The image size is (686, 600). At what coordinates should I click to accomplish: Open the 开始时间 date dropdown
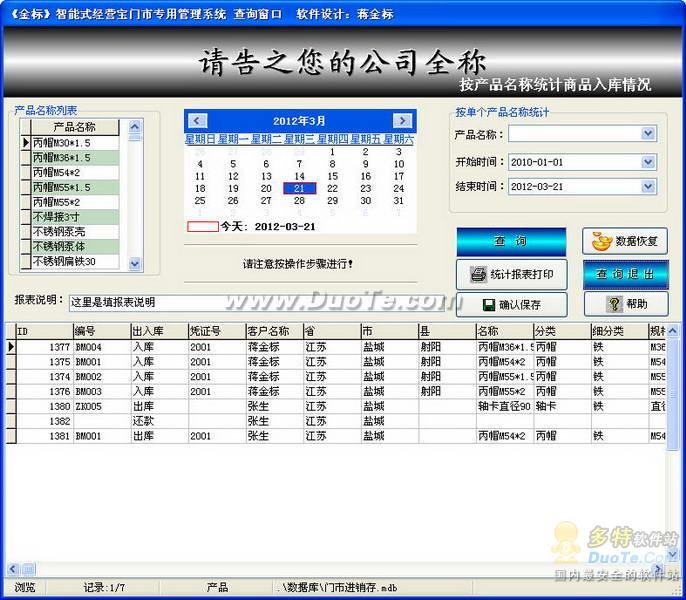click(648, 162)
